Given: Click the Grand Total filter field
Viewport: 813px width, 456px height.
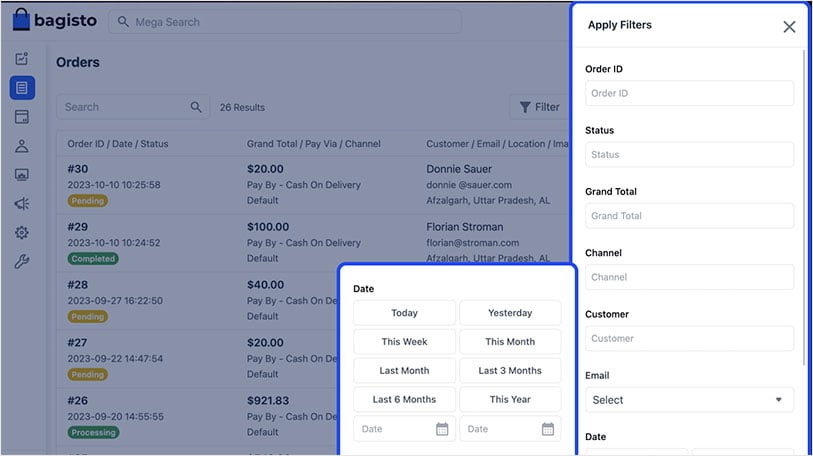Looking at the screenshot, I should point(689,216).
